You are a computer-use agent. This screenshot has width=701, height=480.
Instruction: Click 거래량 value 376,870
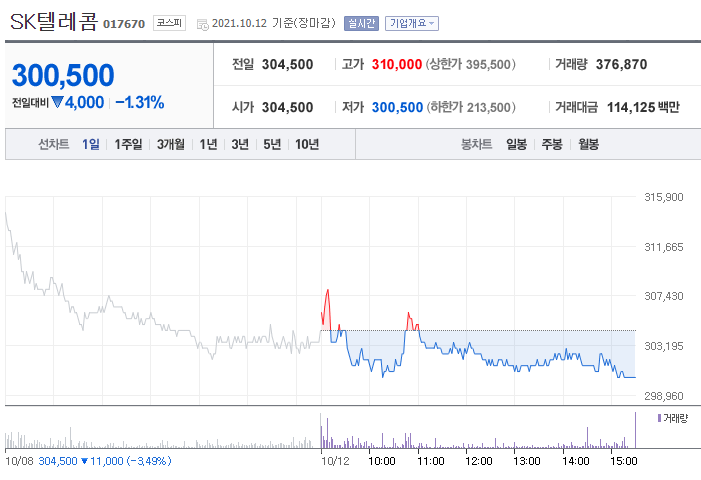[x=621, y=64]
